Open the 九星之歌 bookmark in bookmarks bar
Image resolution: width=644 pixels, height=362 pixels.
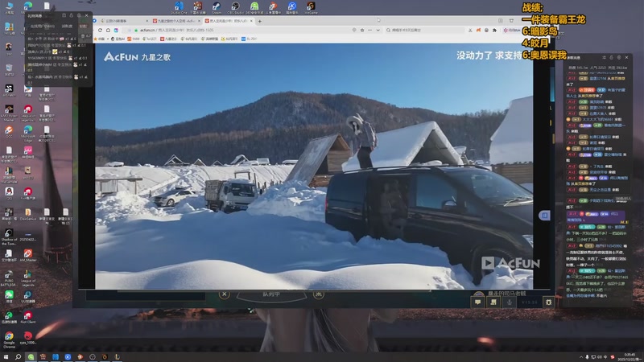(x=169, y=39)
